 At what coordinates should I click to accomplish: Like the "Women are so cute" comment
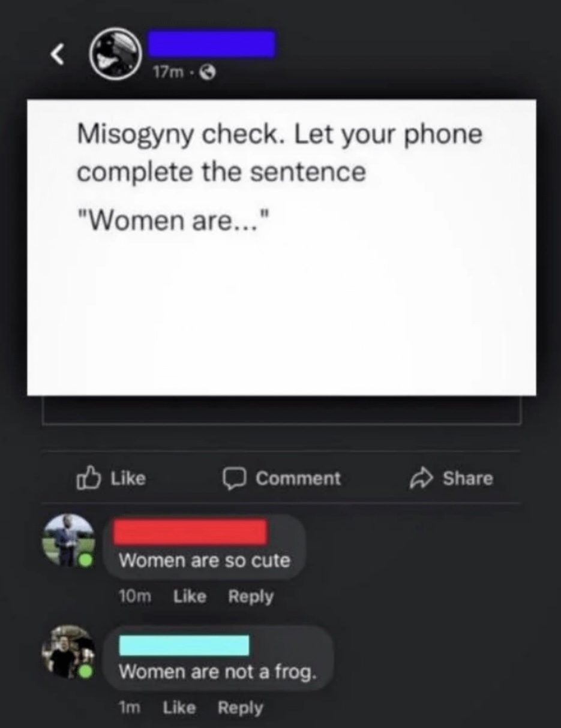(x=190, y=597)
